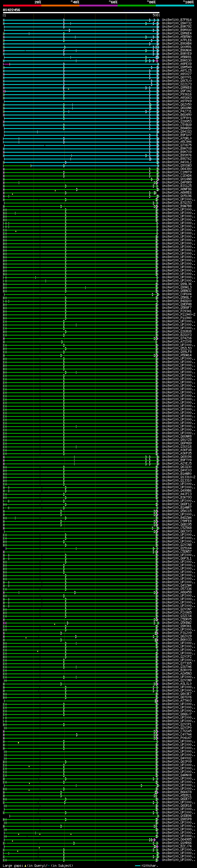Select the UniRef100_Q8BN32 label

pyautogui.click(x=176, y=291)
